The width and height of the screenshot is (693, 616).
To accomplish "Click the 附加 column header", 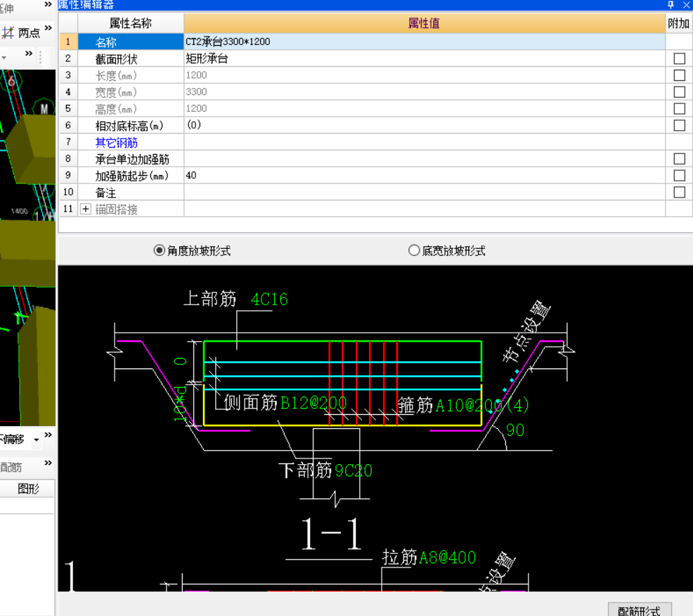I will 679,23.
